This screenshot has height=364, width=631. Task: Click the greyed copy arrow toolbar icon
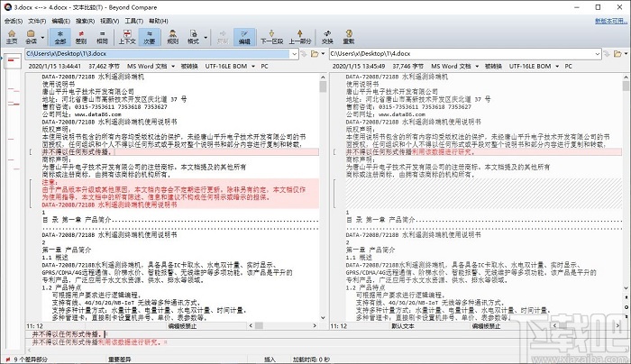click(223, 37)
